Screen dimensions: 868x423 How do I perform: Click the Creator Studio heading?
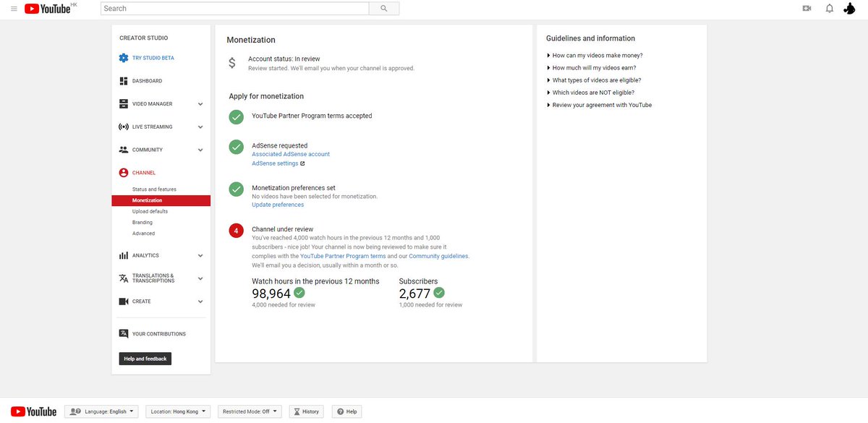(144, 38)
